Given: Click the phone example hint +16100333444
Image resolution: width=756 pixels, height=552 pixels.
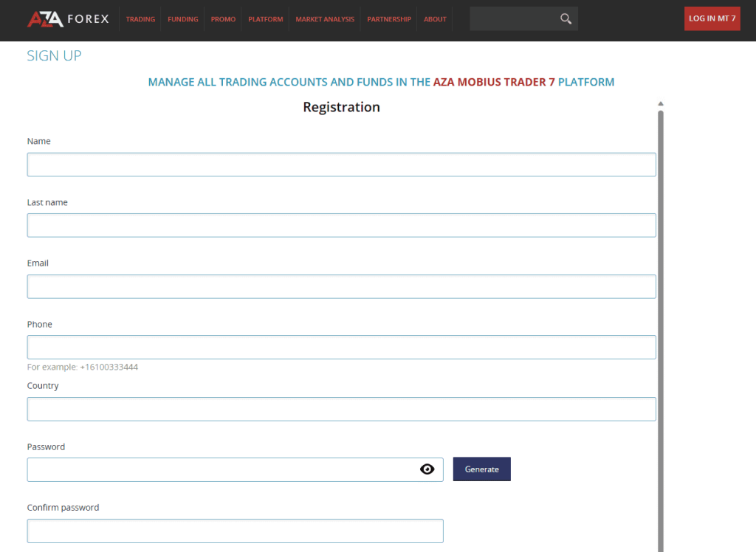Looking at the screenshot, I should [x=109, y=367].
